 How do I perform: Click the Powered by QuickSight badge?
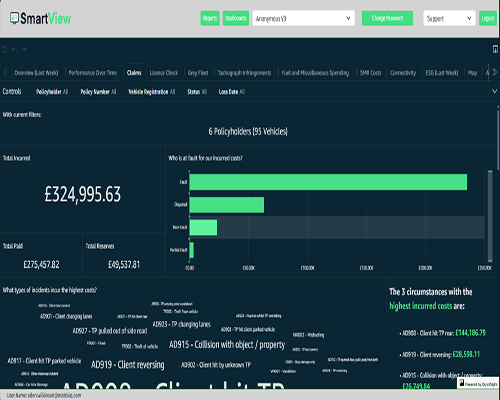tap(478, 384)
